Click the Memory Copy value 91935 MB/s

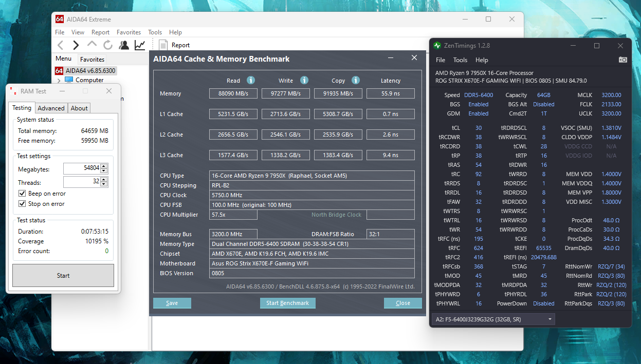[x=338, y=94]
